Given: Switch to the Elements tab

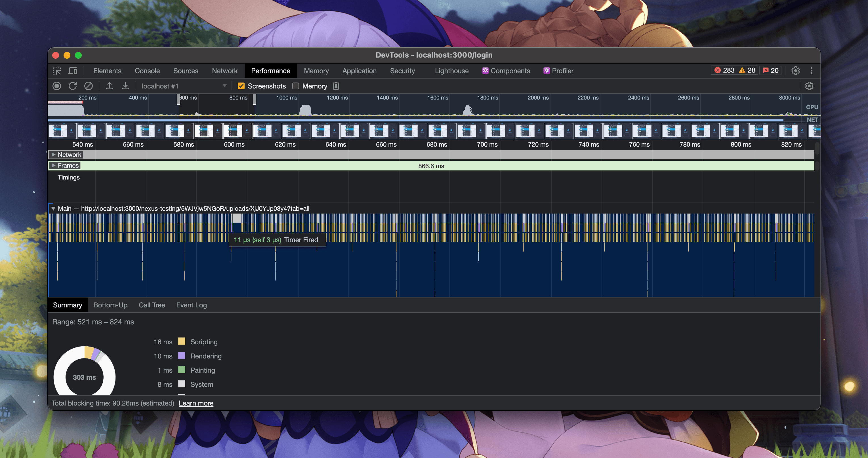Looking at the screenshot, I should (x=107, y=71).
